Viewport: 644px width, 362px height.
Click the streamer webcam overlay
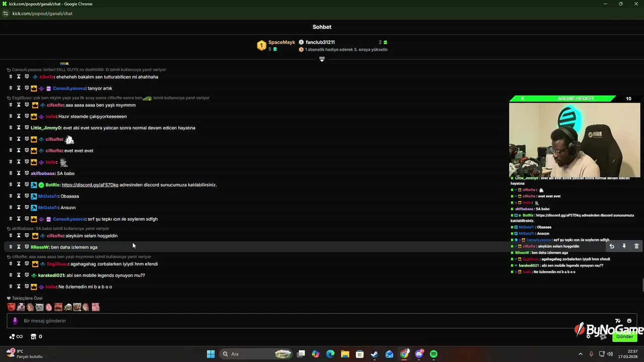[x=575, y=139]
